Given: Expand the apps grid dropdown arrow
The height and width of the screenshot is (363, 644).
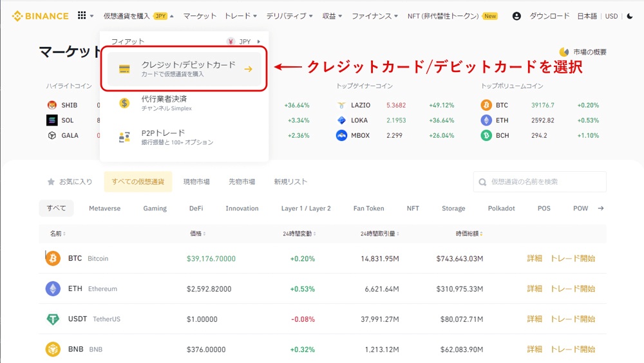Looking at the screenshot, I should coord(91,16).
